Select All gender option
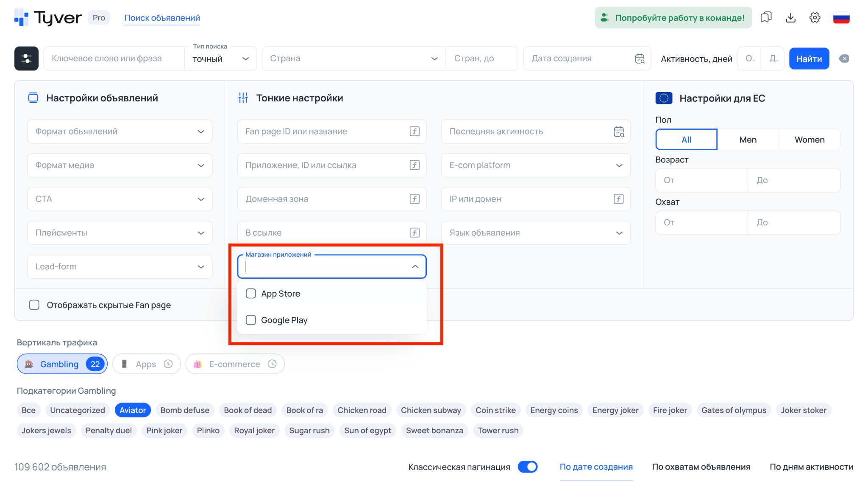 coord(686,140)
